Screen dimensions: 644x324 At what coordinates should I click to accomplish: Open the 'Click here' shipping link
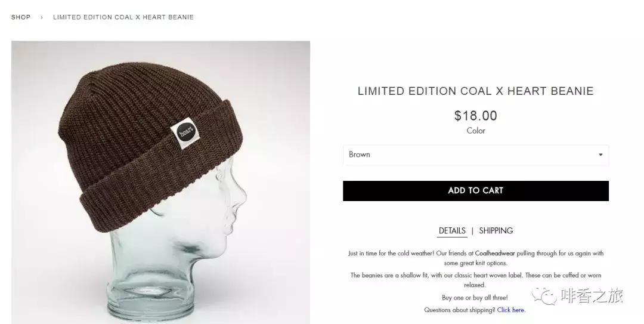pos(511,310)
